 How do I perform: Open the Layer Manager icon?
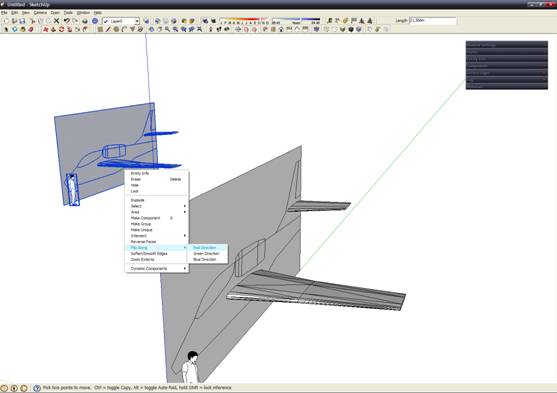pyautogui.click(x=146, y=21)
